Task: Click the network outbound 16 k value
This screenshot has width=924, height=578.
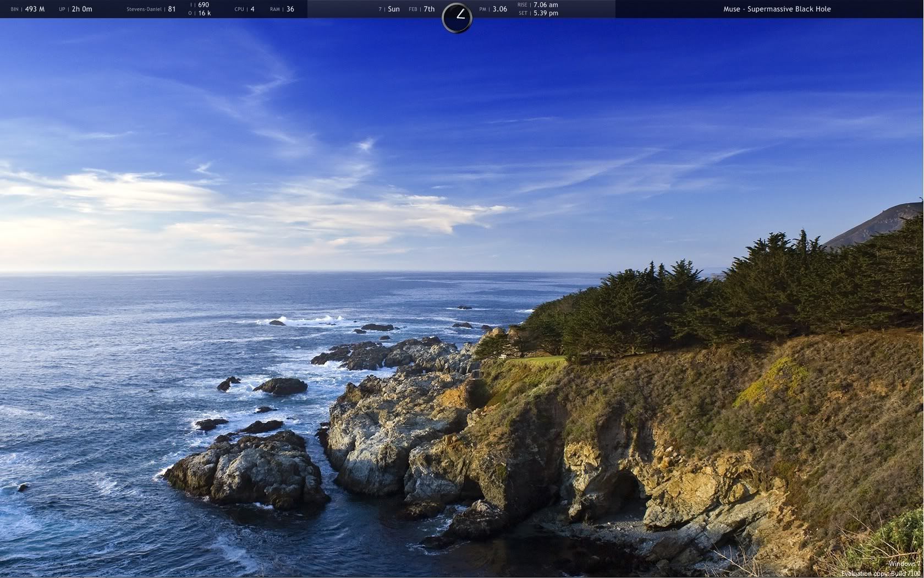Action: coord(204,13)
